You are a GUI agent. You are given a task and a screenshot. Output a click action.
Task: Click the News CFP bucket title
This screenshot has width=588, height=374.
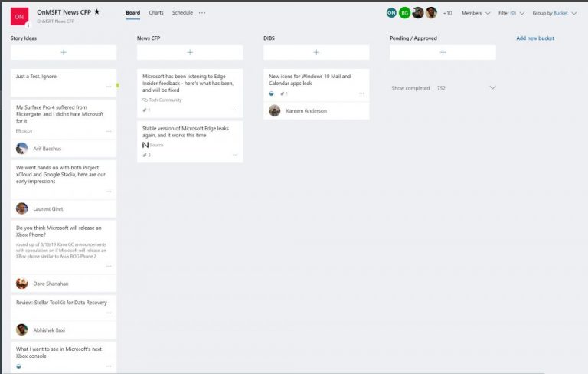pyautogui.click(x=149, y=38)
